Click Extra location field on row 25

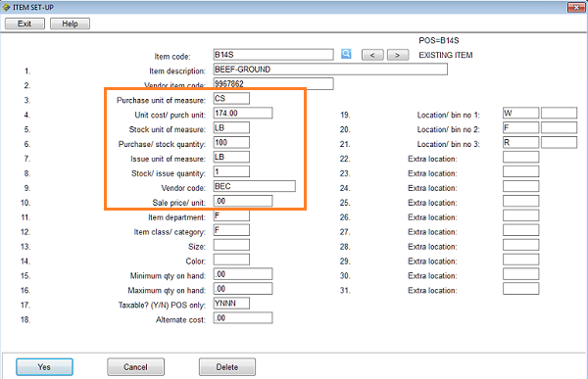[521, 201]
